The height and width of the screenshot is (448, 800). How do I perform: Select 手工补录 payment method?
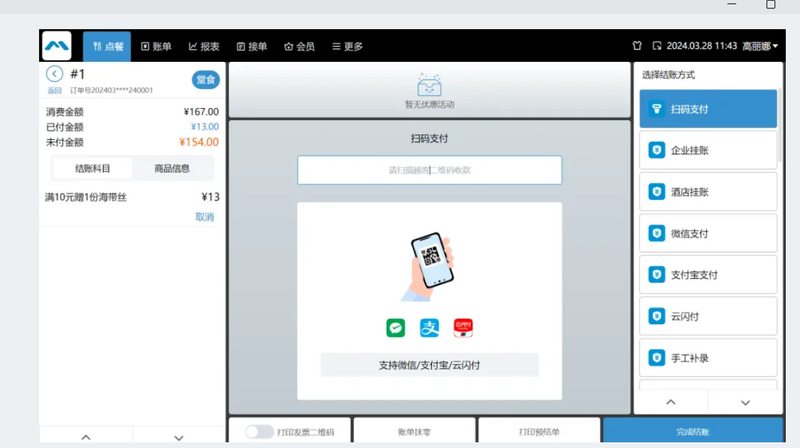click(x=708, y=358)
